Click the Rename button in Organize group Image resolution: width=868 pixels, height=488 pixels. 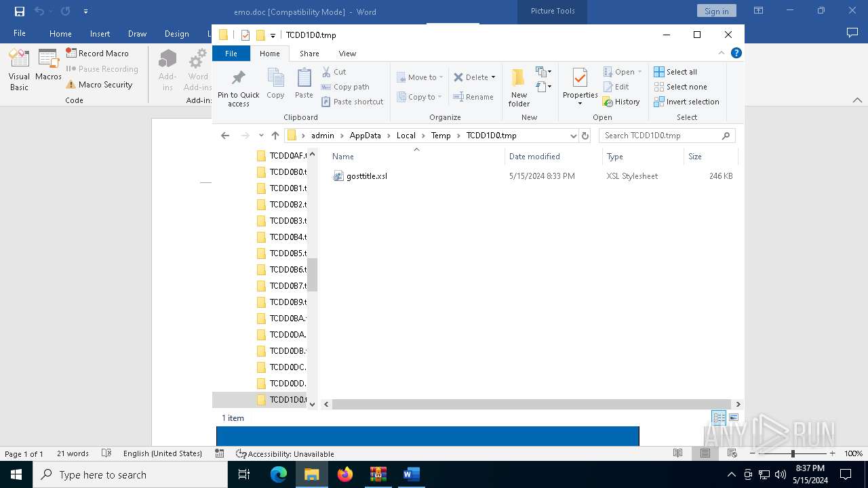[473, 97]
